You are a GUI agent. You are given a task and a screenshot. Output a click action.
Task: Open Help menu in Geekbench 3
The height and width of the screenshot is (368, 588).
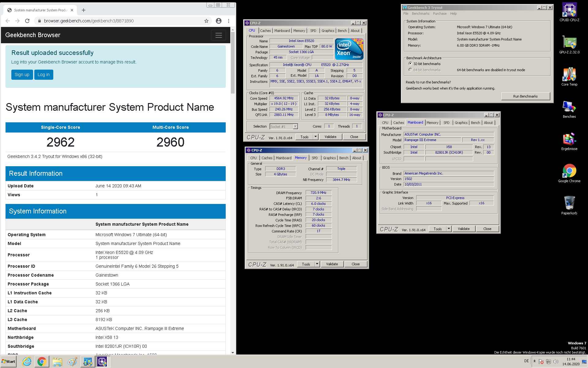(x=454, y=13)
